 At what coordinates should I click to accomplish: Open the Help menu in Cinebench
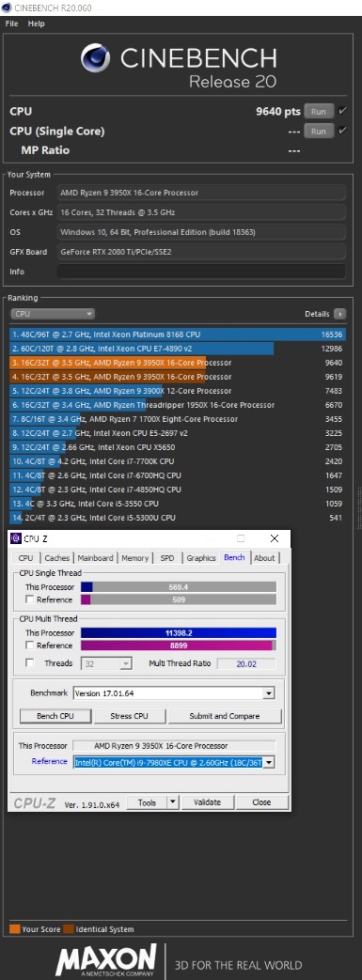coord(37,23)
